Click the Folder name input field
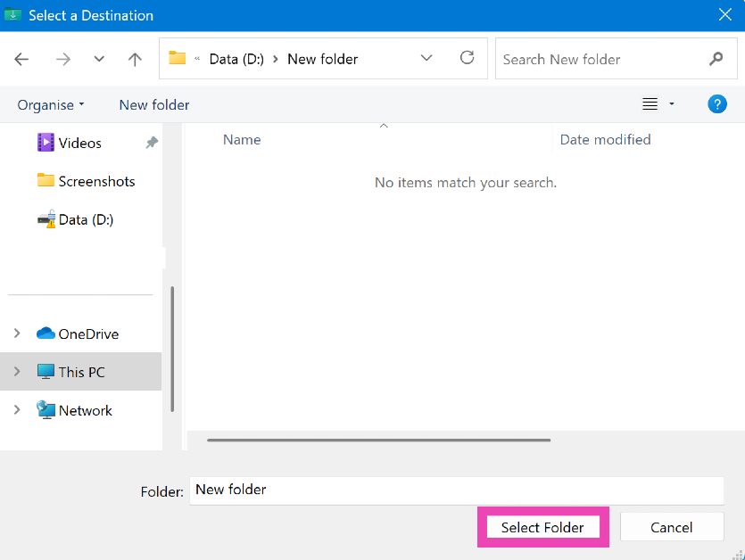The image size is (745, 560). (x=455, y=490)
